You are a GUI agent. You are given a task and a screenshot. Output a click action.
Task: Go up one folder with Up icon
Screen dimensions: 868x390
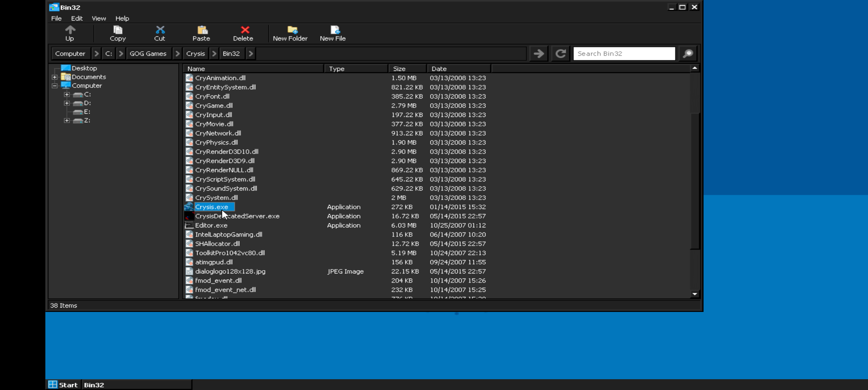(70, 30)
